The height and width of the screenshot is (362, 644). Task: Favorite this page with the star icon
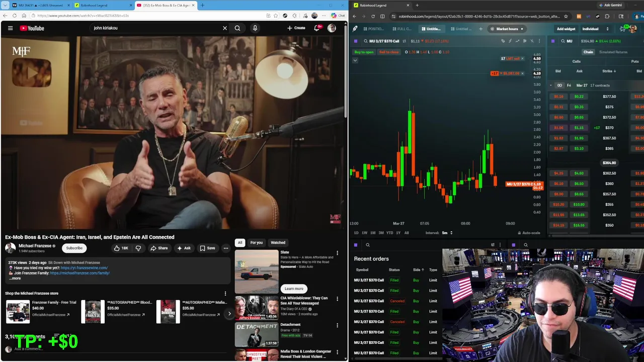(x=276, y=16)
